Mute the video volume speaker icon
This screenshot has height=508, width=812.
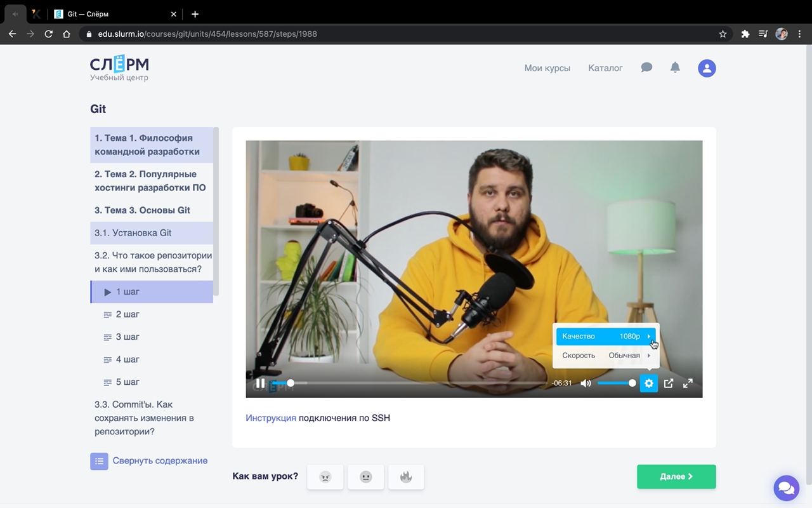point(586,384)
